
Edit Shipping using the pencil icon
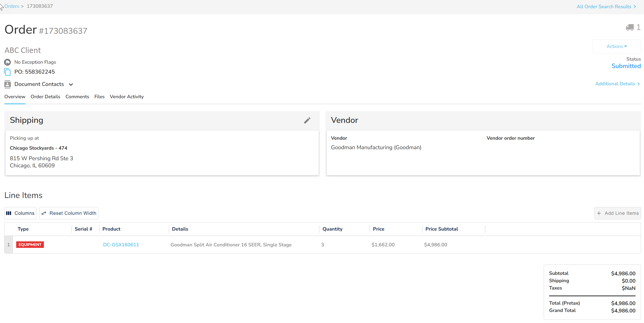pos(307,120)
